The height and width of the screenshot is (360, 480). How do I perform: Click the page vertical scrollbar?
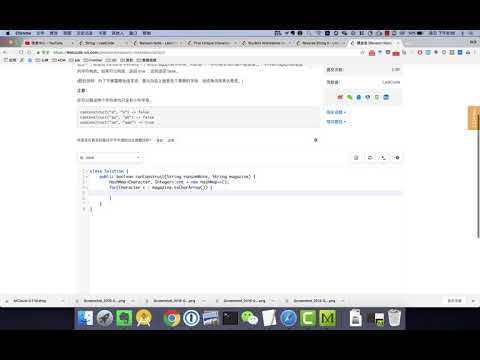tap(478, 176)
